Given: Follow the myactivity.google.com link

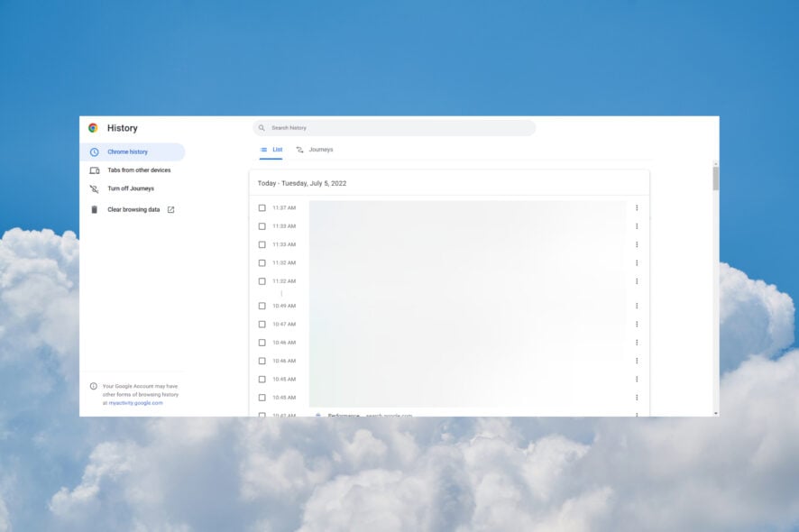Looking at the screenshot, I should [135, 403].
